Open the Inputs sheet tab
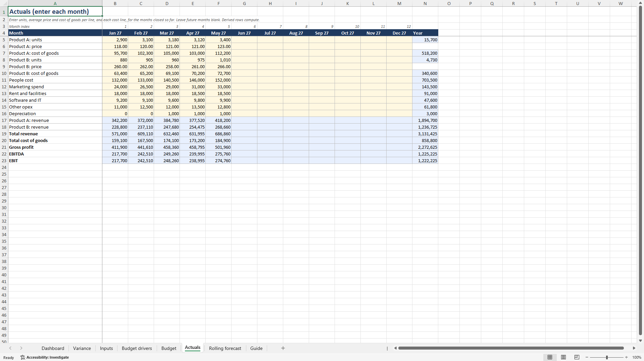This screenshot has width=644, height=361. pos(106,348)
